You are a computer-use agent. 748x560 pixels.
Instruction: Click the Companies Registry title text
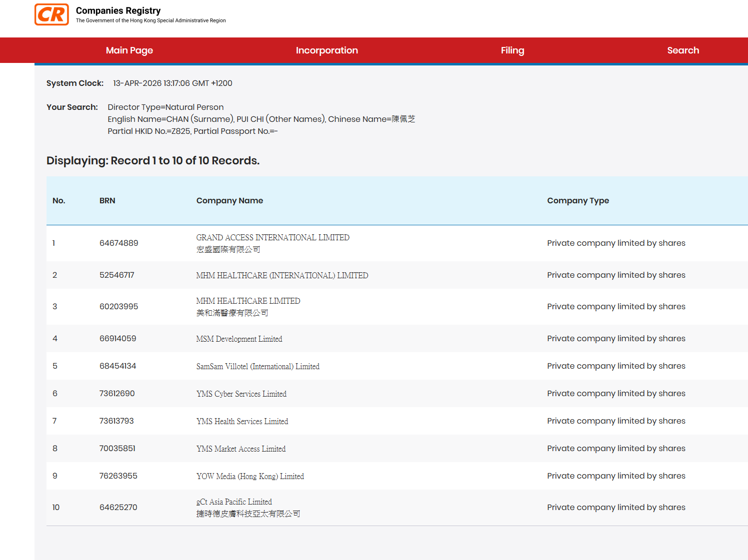118,10
